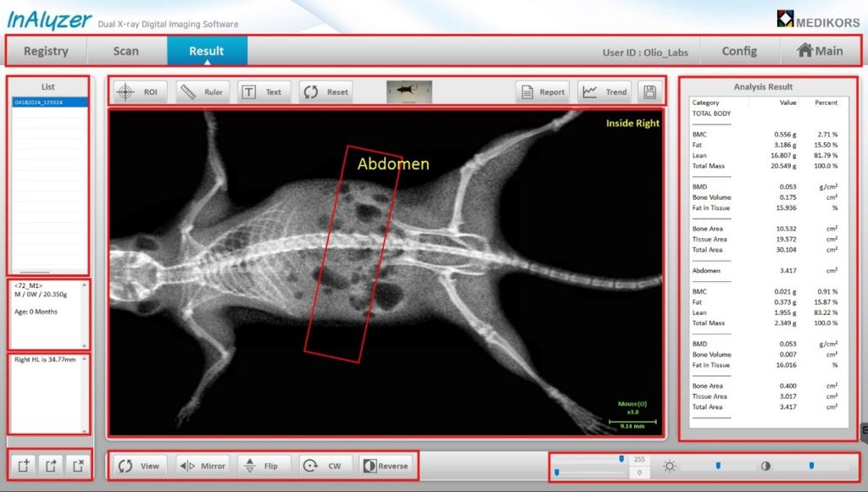Screen dimensions: 868x492
Task: Click the abdomen Lean value 1.955 g
Action: (785, 312)
